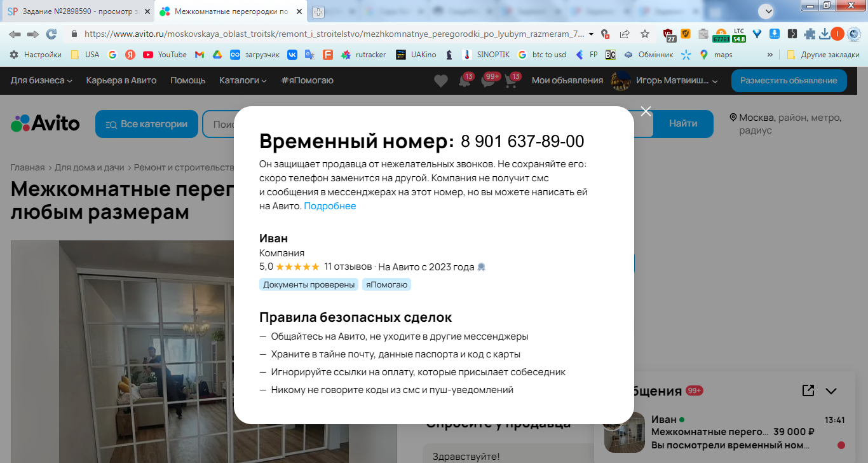Click share page icon in address bar
The width and height of the screenshot is (868, 463).
pyautogui.click(x=625, y=34)
